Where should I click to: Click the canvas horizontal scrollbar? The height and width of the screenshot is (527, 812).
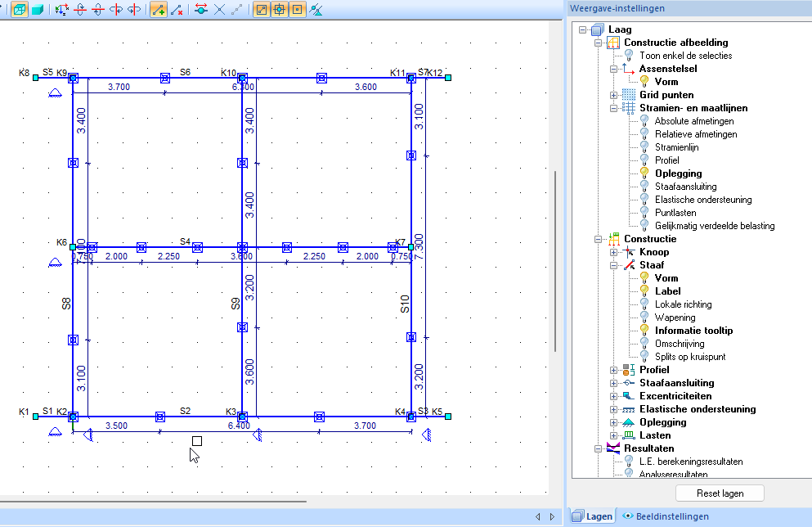[153, 501]
